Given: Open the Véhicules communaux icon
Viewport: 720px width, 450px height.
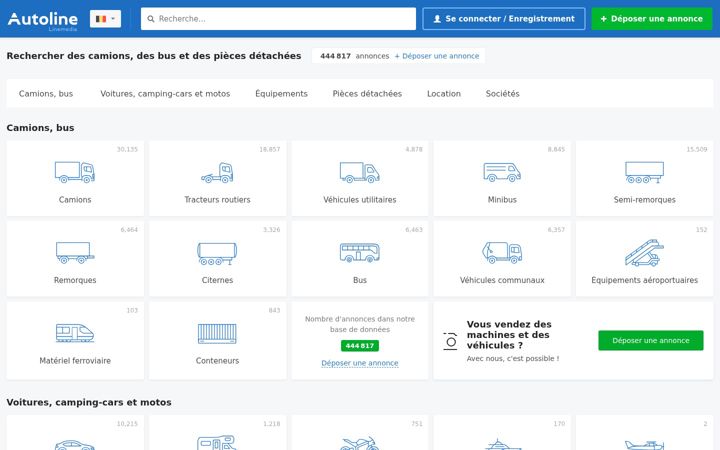Looking at the screenshot, I should [x=502, y=253].
